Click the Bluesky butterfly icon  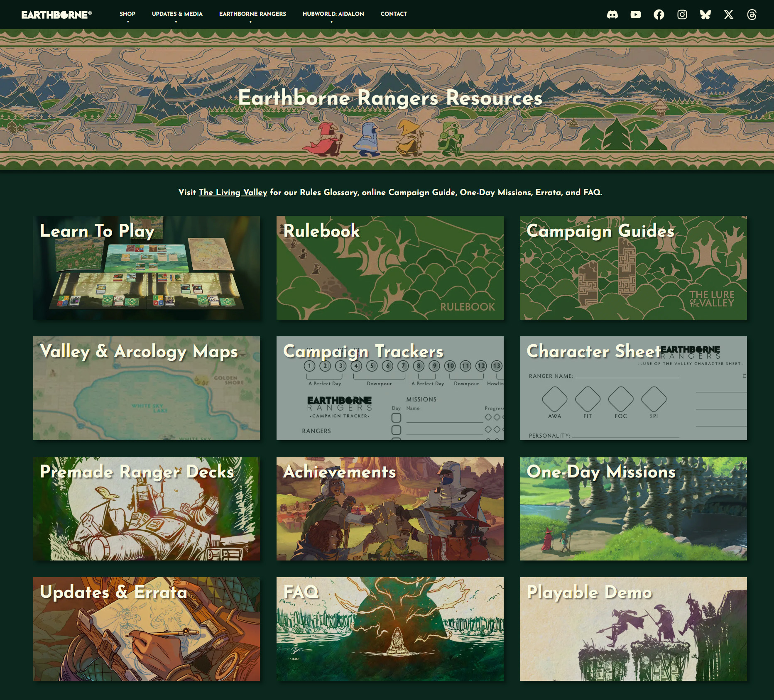tap(705, 15)
